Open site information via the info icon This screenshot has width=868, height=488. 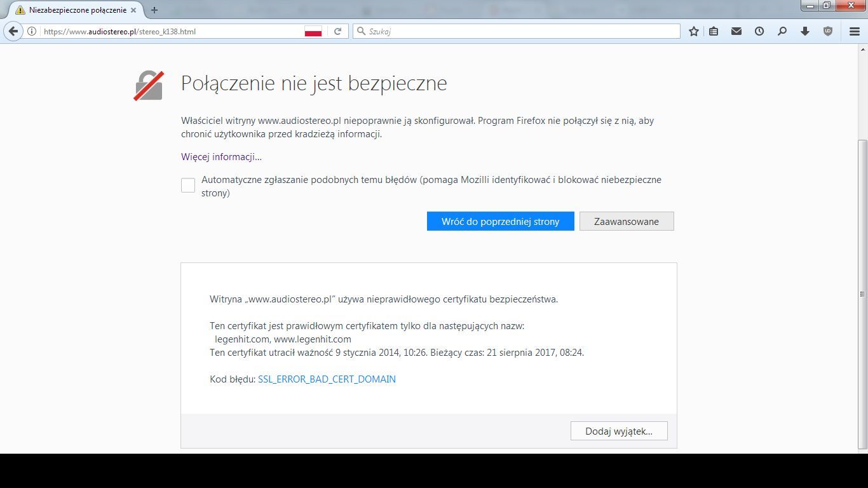(x=31, y=31)
